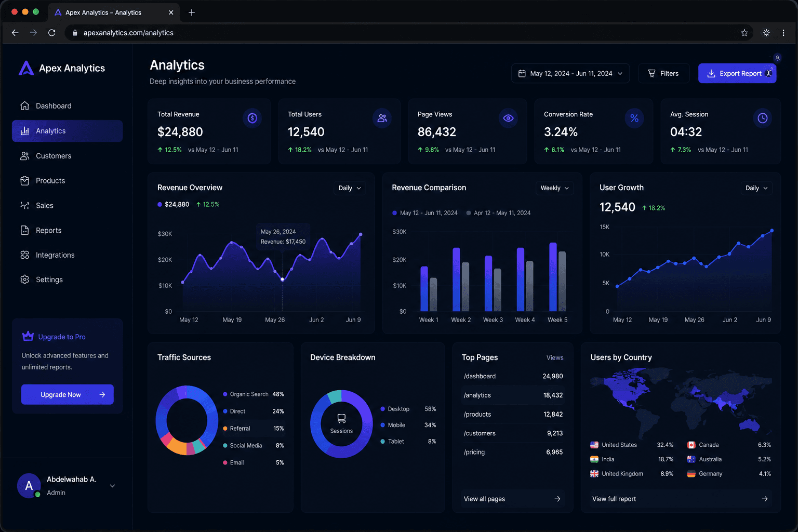Click the Reports document icon in sidebar
Image resolution: width=798 pixels, height=532 pixels.
pyautogui.click(x=24, y=230)
